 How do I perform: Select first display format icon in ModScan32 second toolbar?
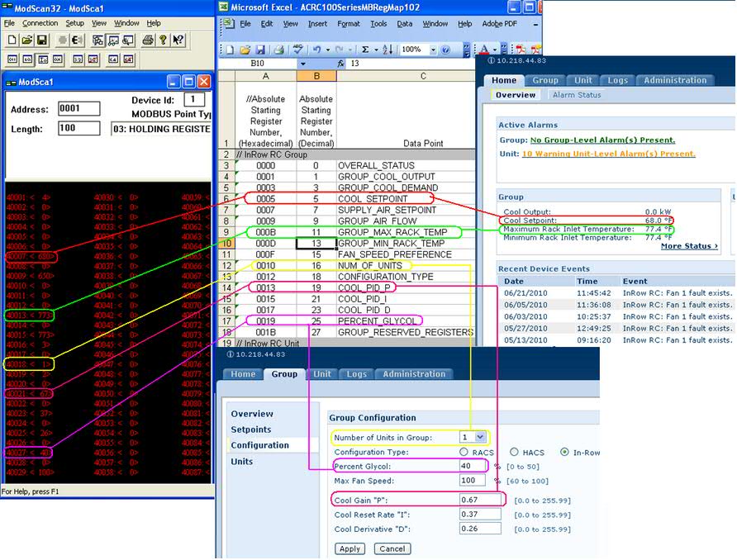[12, 59]
